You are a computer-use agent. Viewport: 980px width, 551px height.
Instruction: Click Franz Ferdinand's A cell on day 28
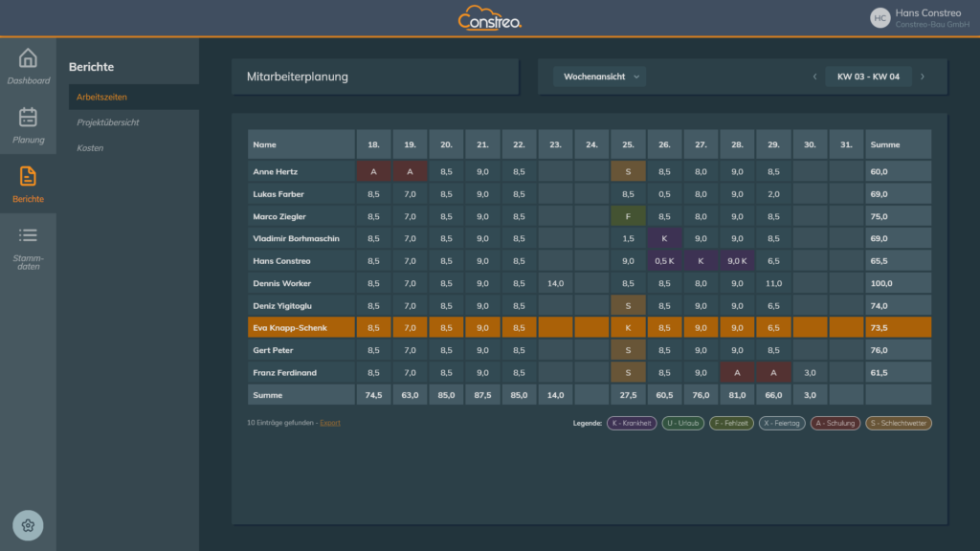(737, 373)
